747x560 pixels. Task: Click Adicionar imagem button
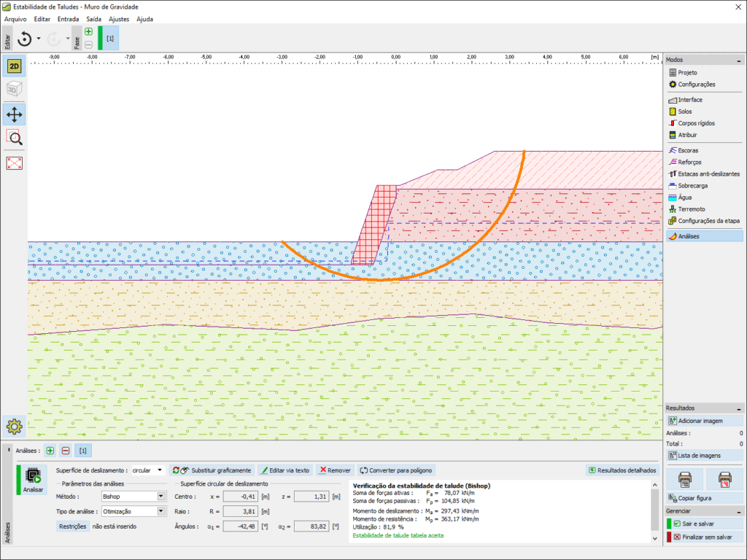(x=704, y=421)
